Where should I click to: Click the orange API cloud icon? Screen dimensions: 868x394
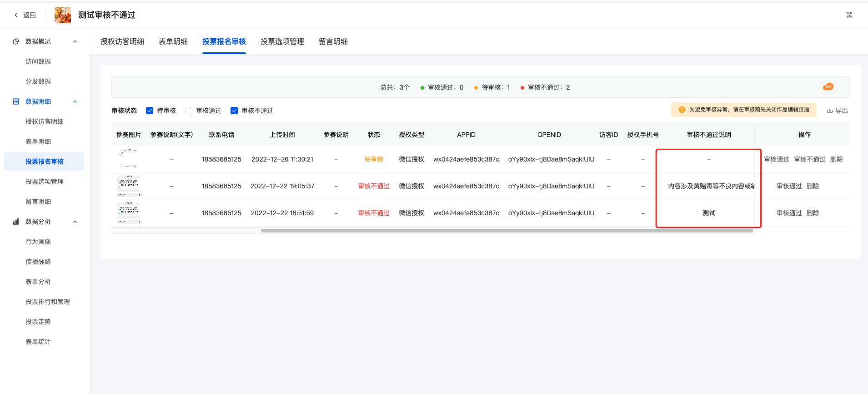(828, 87)
